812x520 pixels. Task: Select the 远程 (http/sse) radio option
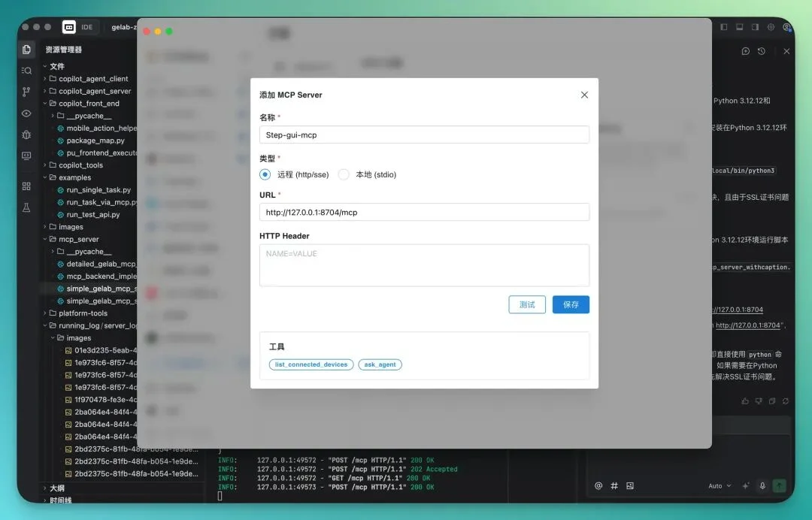click(x=265, y=174)
